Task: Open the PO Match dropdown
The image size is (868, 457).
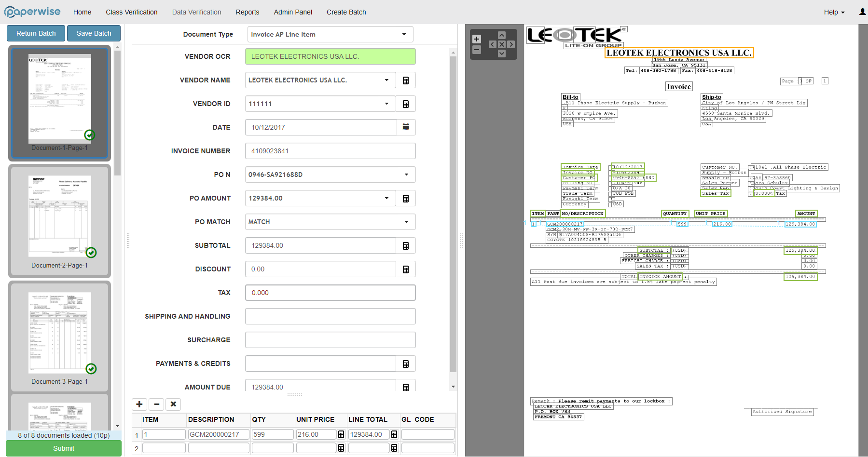Action: point(331,222)
